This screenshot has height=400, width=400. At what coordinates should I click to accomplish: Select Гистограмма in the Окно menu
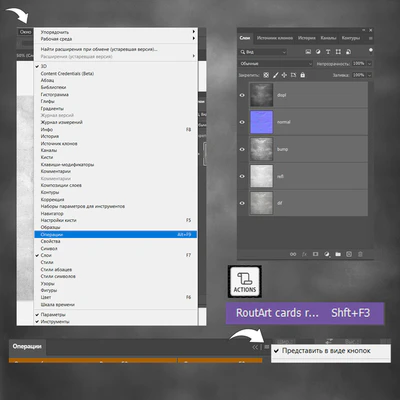(x=116, y=94)
